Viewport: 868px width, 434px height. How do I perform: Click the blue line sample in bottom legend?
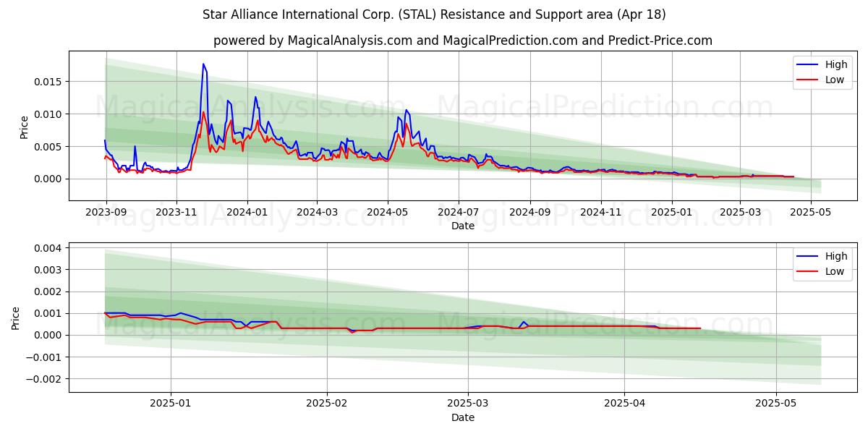click(808, 256)
